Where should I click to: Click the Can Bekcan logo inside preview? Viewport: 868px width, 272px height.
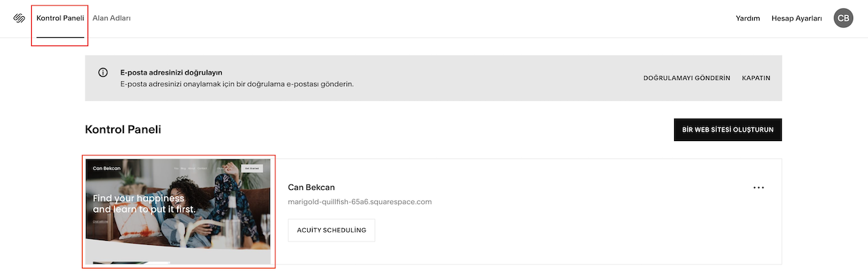[x=106, y=168]
